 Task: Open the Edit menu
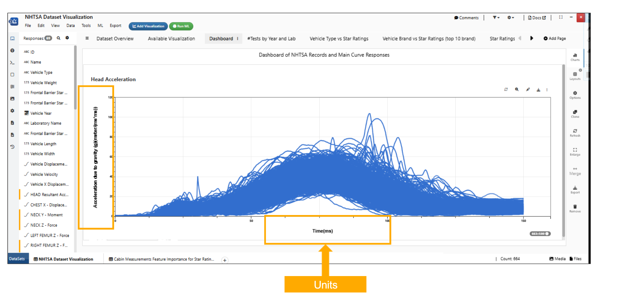pyautogui.click(x=41, y=25)
